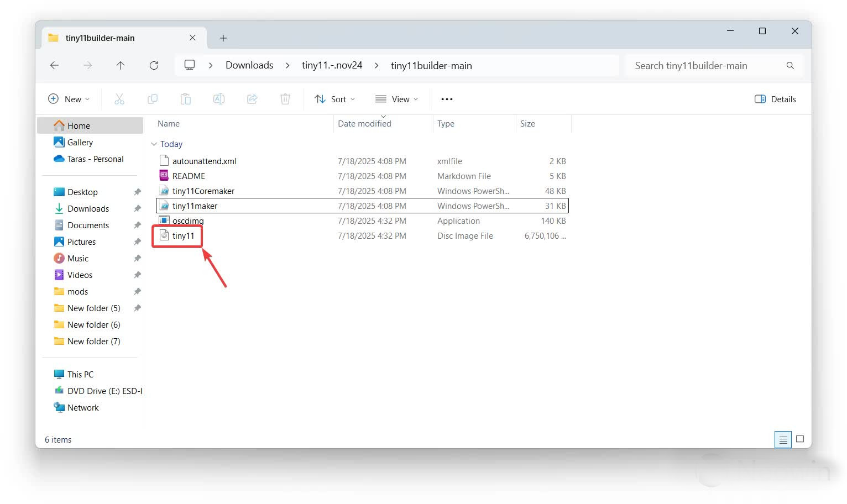Image resolution: width=847 pixels, height=504 pixels.
Task: Expand the chevron after the This PC icon in address bar
Action: point(211,65)
